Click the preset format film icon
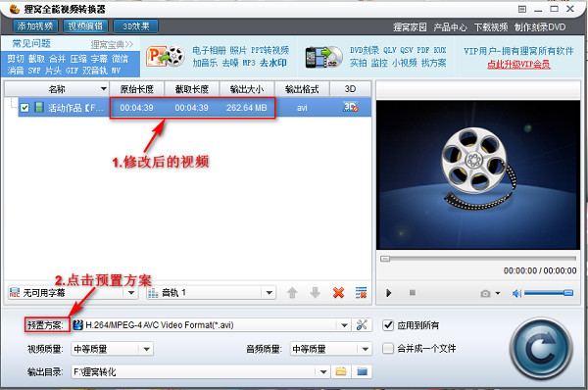The image size is (588, 390). (77, 324)
